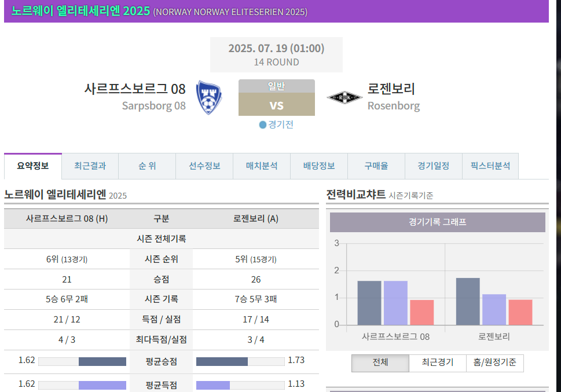Screen dimensions: 561x392
Task: Click the 로젠보리 (A) column header
Action: [x=256, y=219]
